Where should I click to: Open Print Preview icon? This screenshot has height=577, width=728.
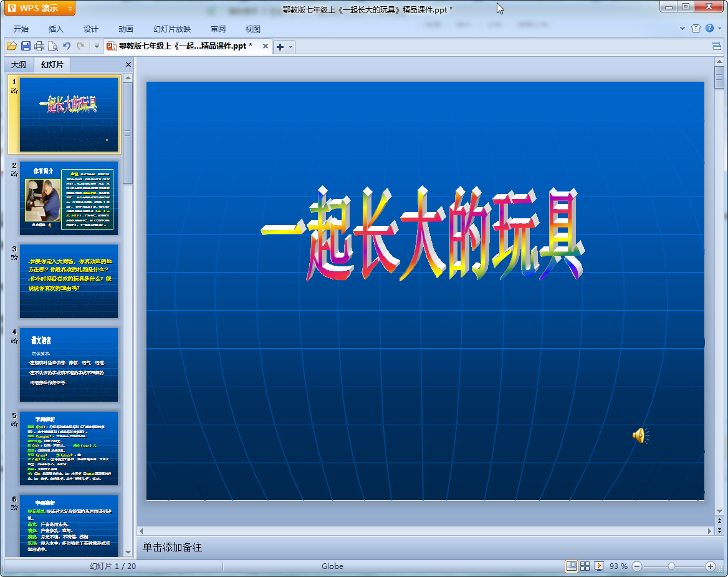[53, 46]
